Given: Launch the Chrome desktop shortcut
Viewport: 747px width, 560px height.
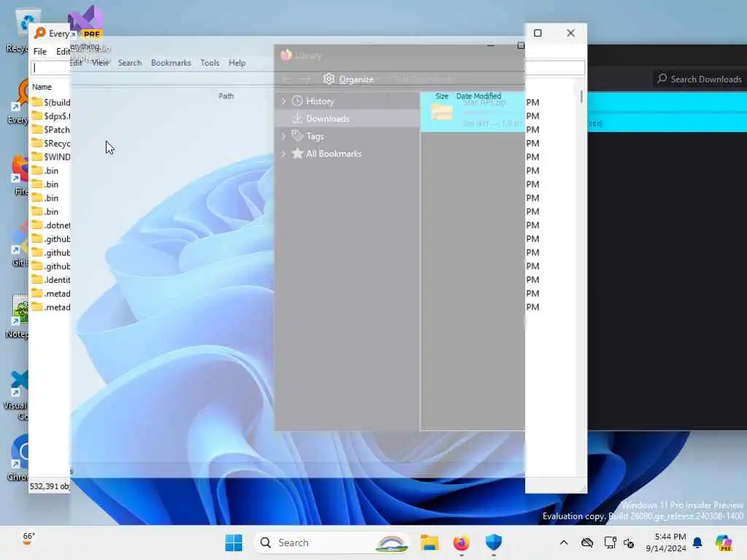Looking at the screenshot, I should [18, 458].
